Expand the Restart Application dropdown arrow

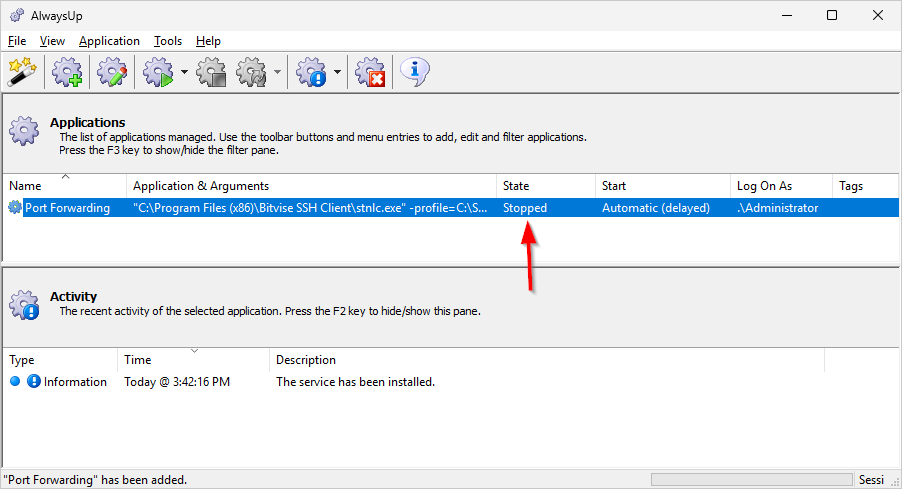tap(277, 72)
